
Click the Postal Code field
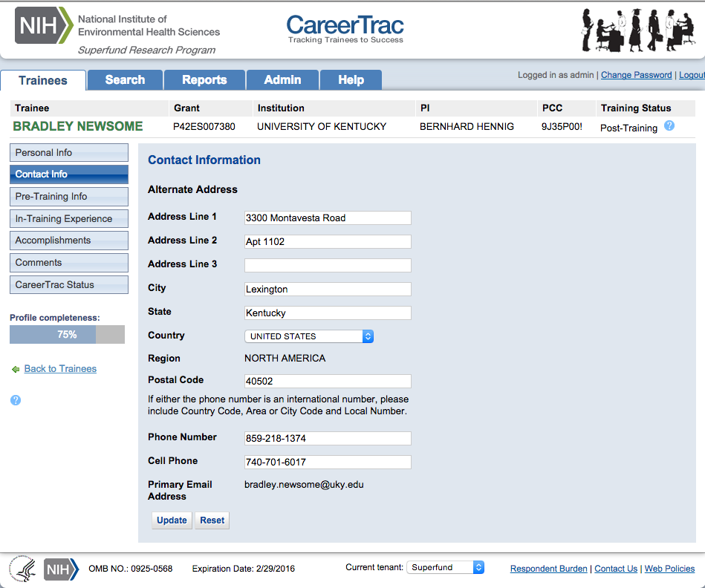click(x=328, y=382)
